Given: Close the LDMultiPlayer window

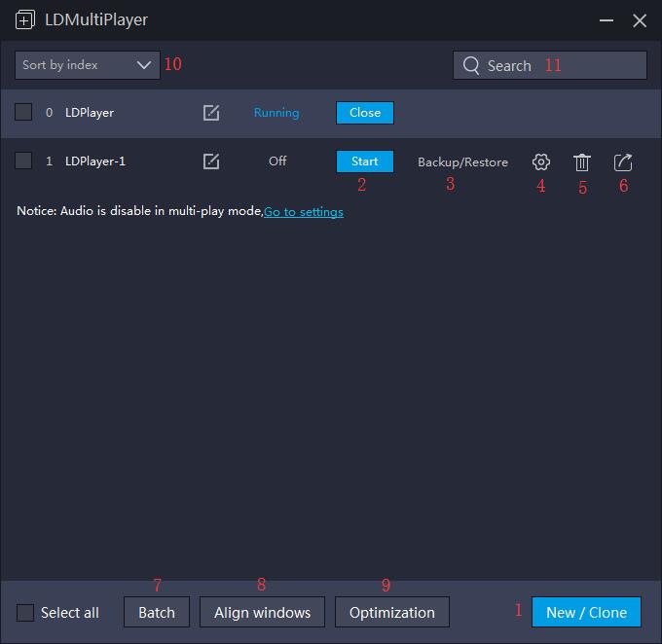Looking at the screenshot, I should pos(640,20).
